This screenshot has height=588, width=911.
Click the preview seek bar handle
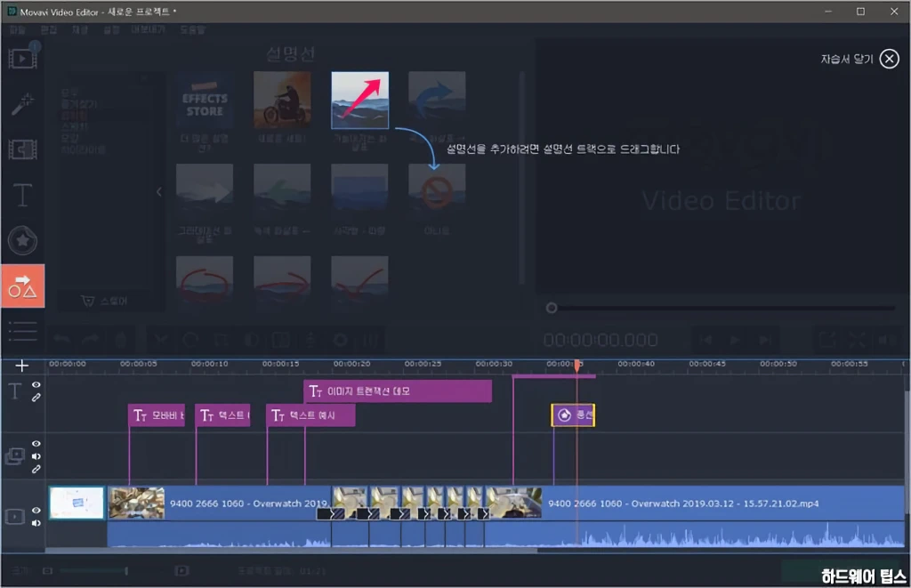tap(552, 308)
